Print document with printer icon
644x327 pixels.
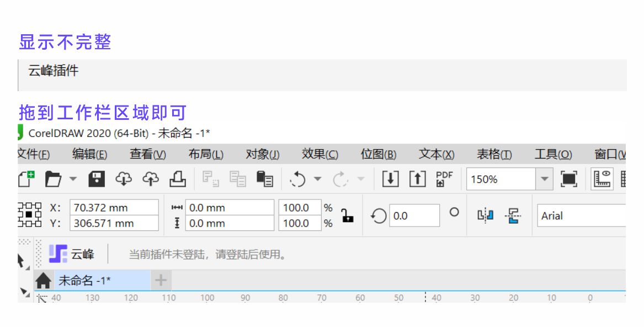tap(178, 180)
